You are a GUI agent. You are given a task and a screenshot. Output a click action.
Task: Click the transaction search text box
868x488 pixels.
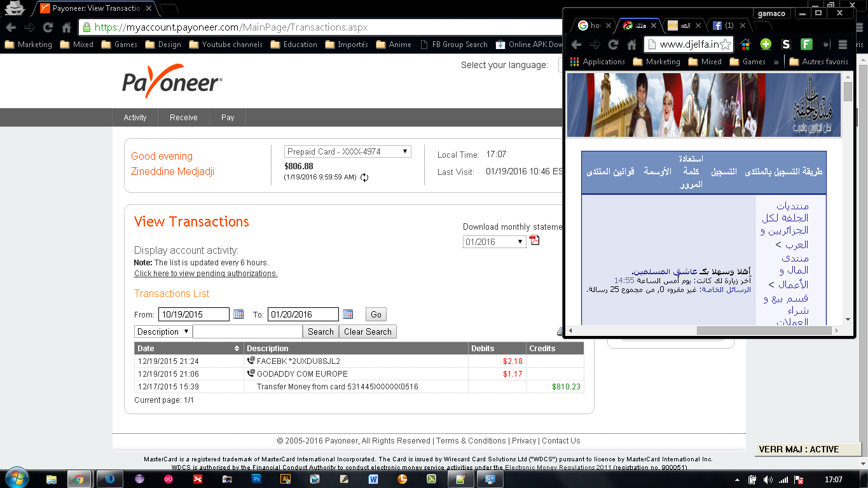point(247,331)
